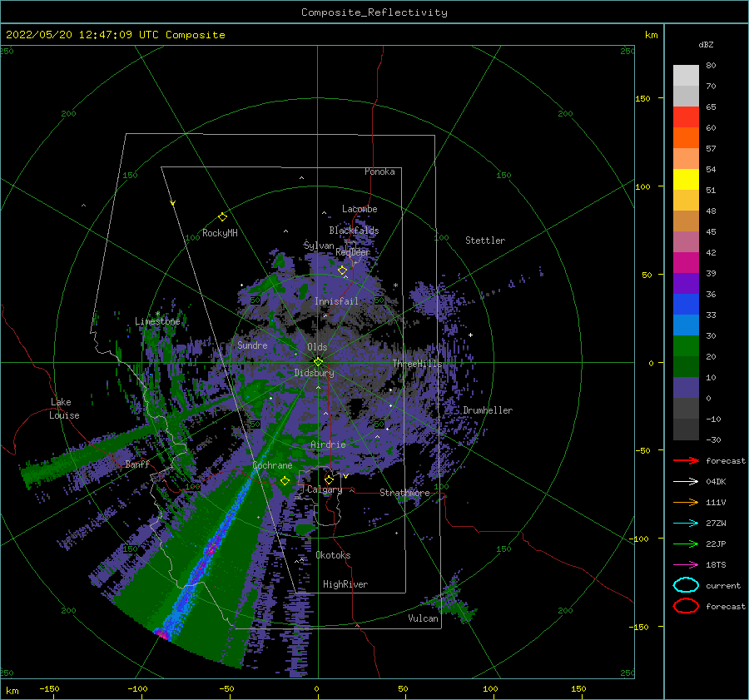Click the RockyMH label
This screenshot has width=749, height=700.
point(220,233)
